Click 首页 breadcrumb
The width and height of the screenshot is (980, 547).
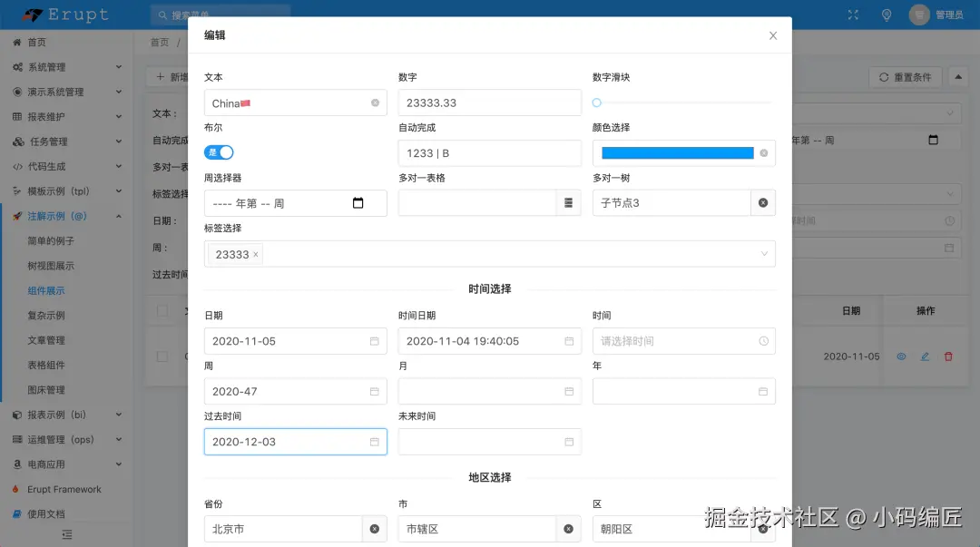tap(160, 42)
